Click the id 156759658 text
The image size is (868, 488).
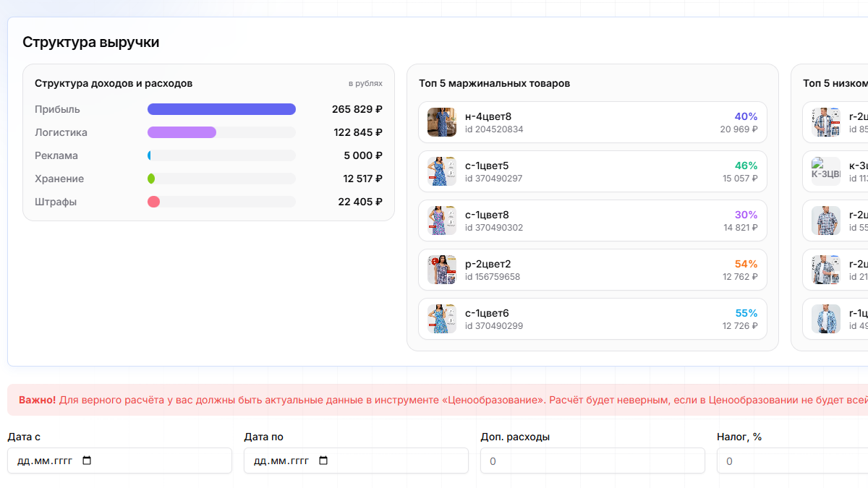coord(493,277)
